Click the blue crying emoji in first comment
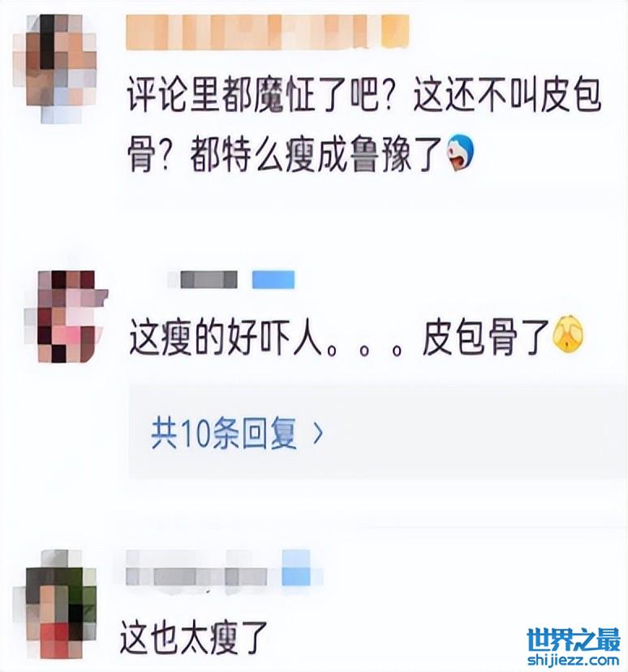Screen dimensions: 628x672 [461, 153]
